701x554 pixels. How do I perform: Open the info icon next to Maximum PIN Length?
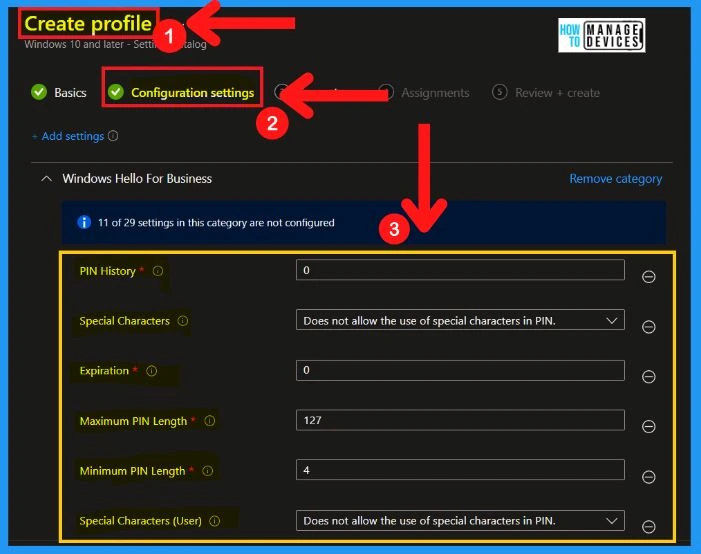(210, 421)
